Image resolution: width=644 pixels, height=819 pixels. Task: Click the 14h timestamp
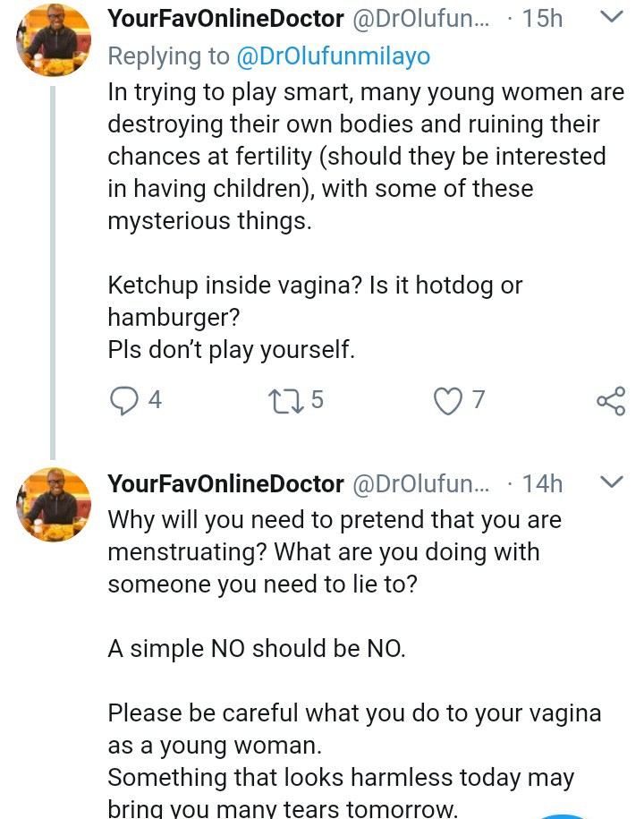pos(542,484)
